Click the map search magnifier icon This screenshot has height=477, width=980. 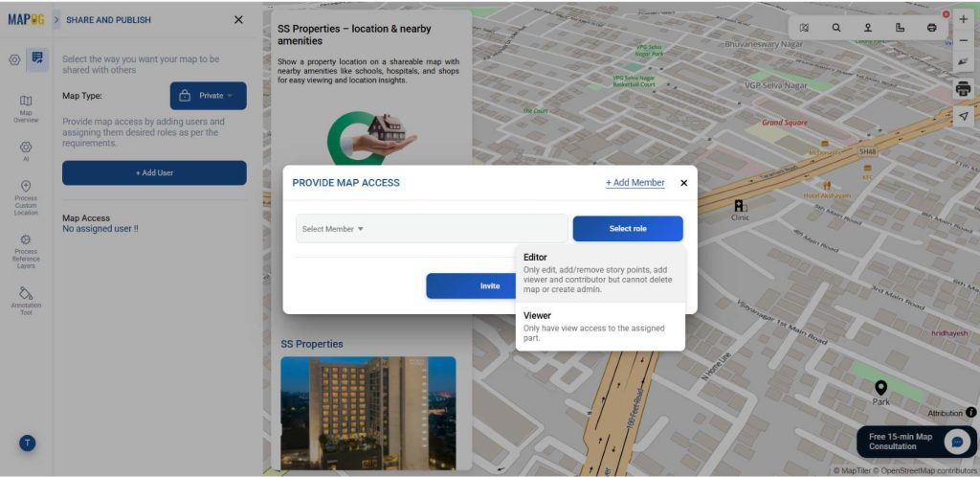click(x=836, y=28)
